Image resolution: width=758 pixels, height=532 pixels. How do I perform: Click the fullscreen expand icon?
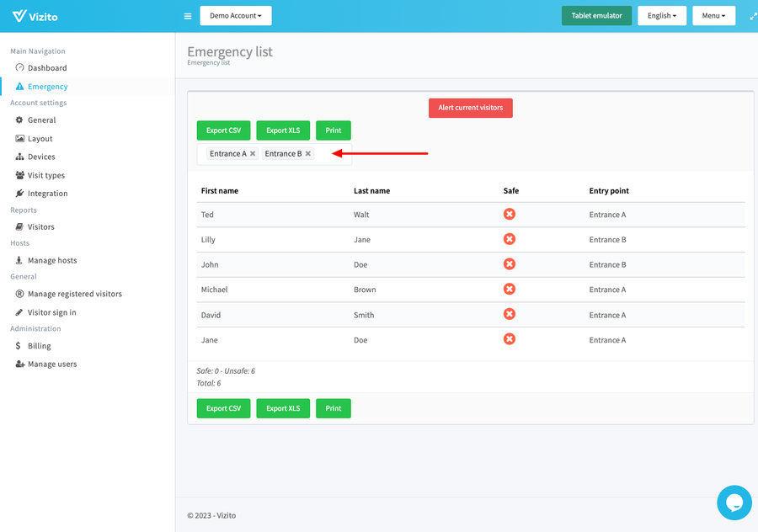pos(753,16)
